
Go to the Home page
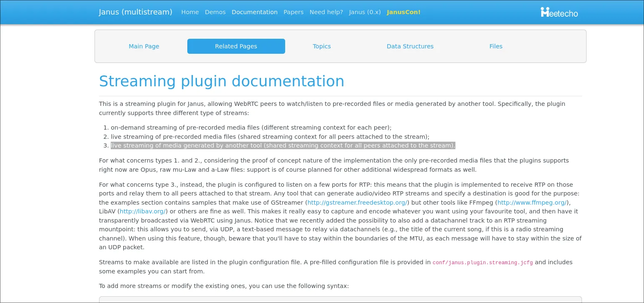(190, 12)
